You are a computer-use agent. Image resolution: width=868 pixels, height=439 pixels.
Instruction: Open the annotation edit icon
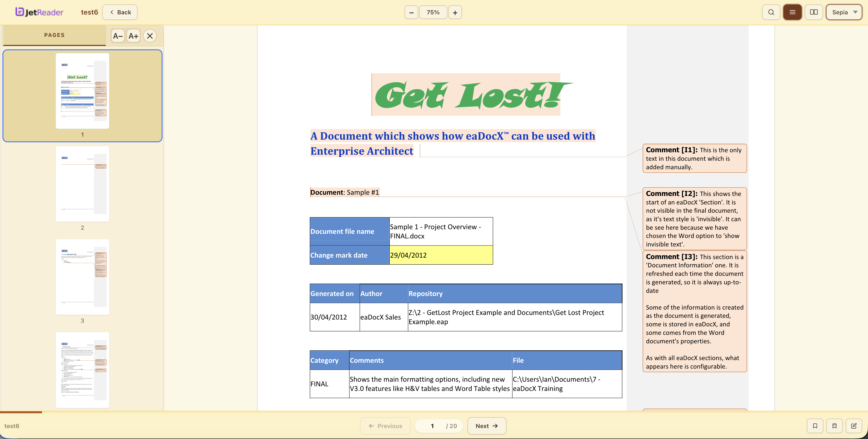pyautogui.click(x=854, y=426)
